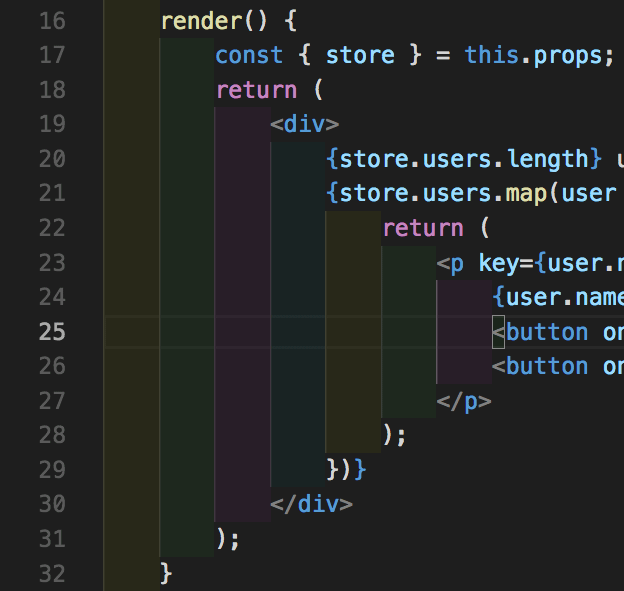Click line number 26 in gutter
The width and height of the screenshot is (624, 591).
click(x=52, y=366)
